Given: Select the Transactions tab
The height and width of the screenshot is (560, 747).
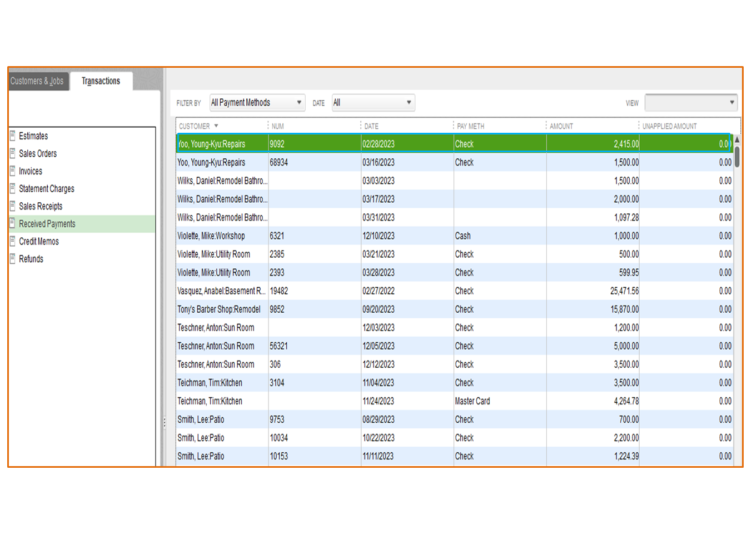Looking at the screenshot, I should pyautogui.click(x=101, y=81).
